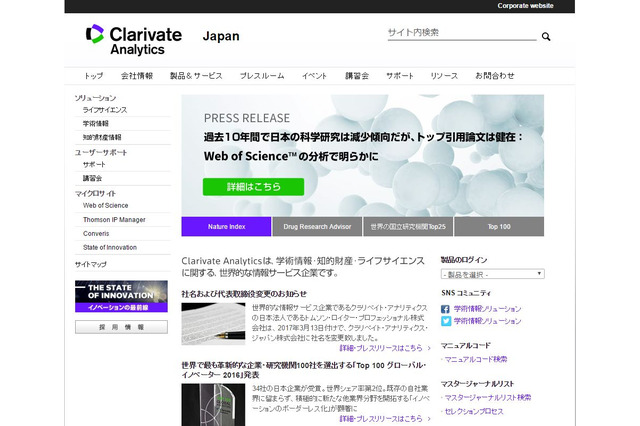The height and width of the screenshot is (426, 640).
Task: Open the Twitter icon under SNS コミュニティ
Action: [x=445, y=321]
